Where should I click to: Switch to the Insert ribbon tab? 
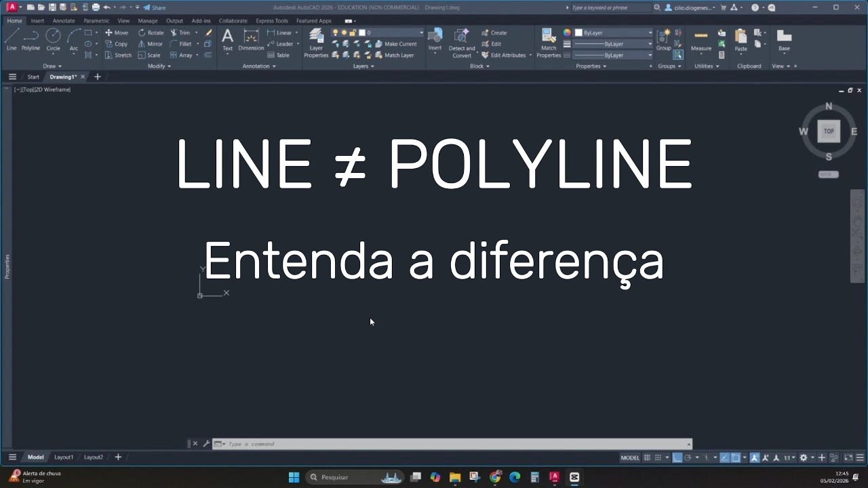pyautogui.click(x=37, y=21)
